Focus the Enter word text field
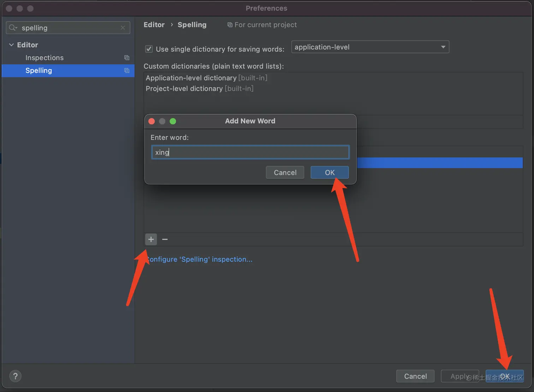 (250, 152)
